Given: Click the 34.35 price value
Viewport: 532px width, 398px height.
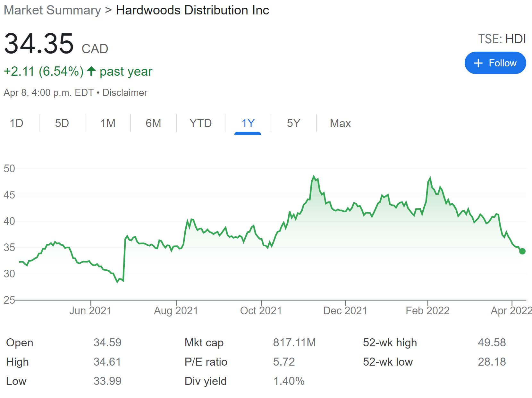Looking at the screenshot, I should pos(39,44).
